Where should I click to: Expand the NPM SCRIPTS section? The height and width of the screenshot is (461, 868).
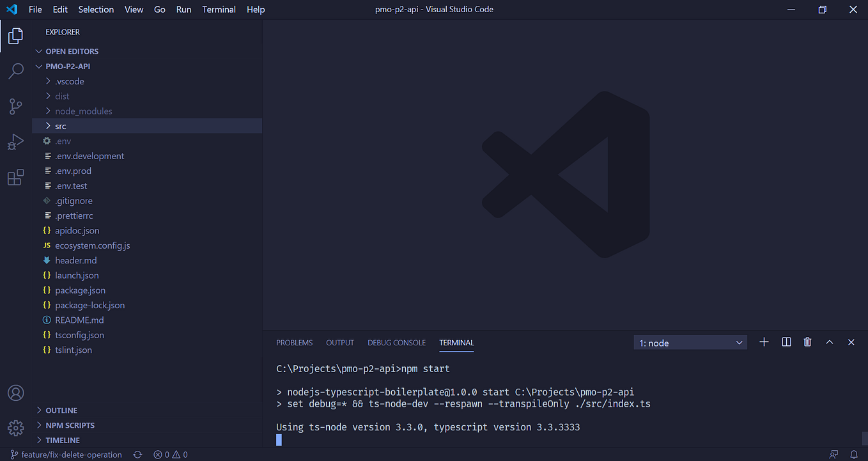coord(69,425)
